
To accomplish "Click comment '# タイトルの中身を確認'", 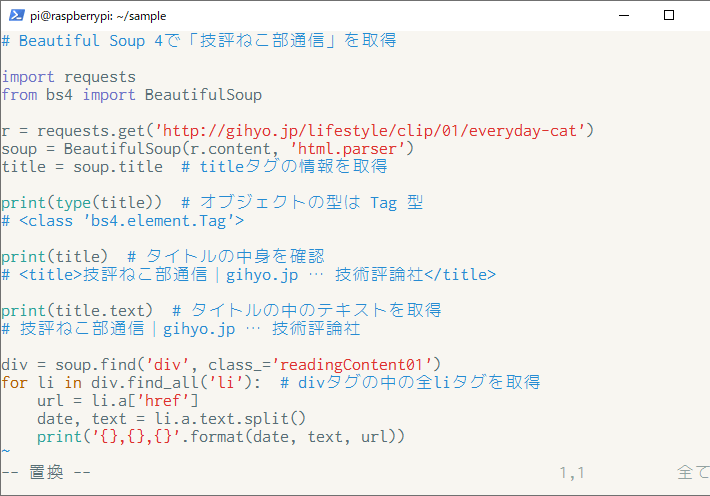I will point(226,257).
